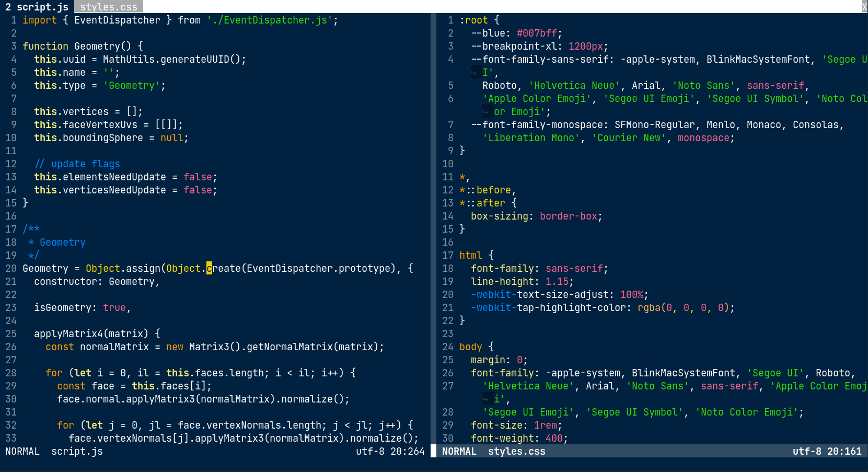Click 'rgba(0, 0, 0, 0)' value
868x472 pixels.
(684, 307)
